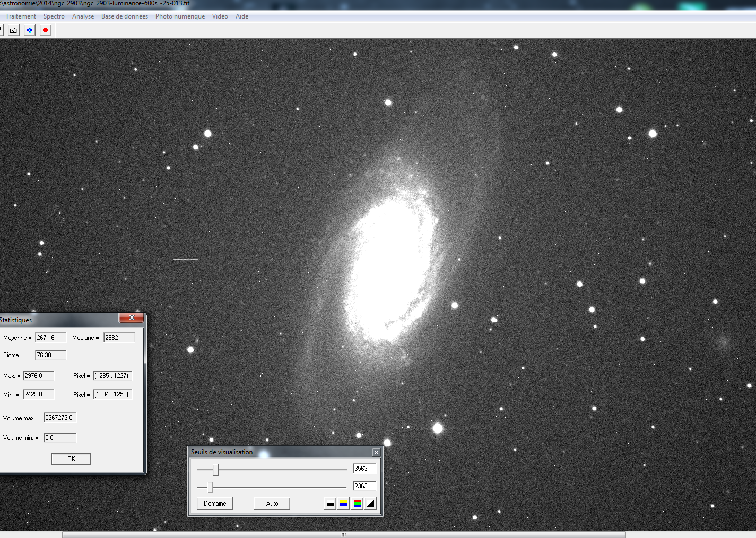The height and width of the screenshot is (538, 756).
Task: Click the red dot toolbar icon
Action: 45,30
